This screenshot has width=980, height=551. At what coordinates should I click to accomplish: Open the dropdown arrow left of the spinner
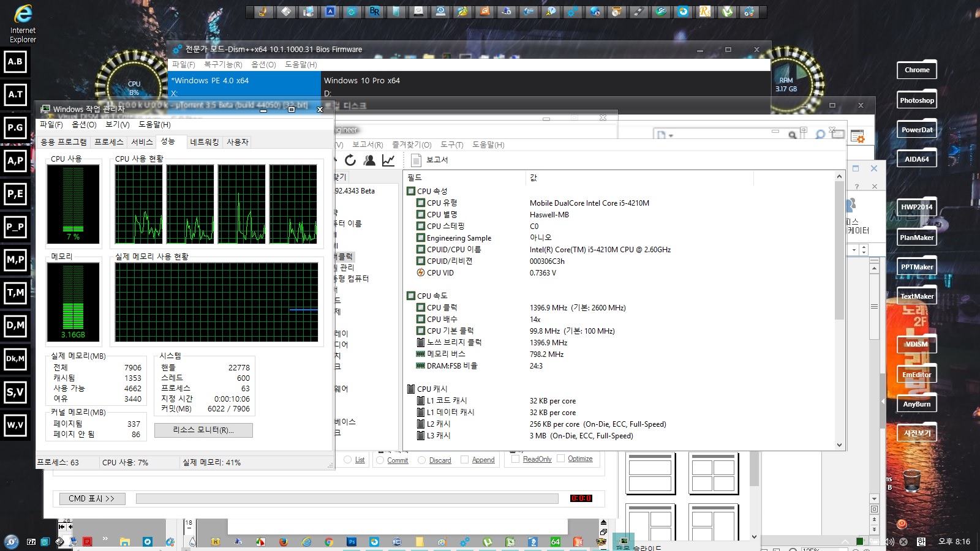[854, 250]
